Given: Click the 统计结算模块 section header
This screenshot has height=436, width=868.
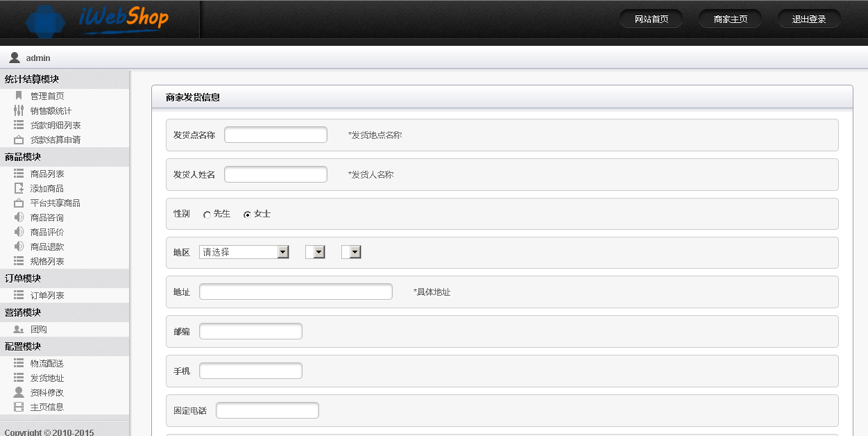Looking at the screenshot, I should pyautogui.click(x=65, y=79).
